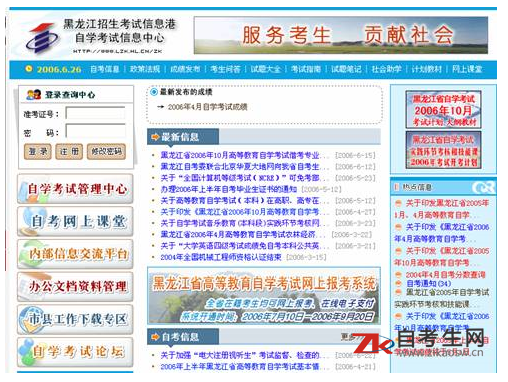Open 内部信息交流平台 sidebar button
The width and height of the screenshot is (508, 382).
pos(75,254)
